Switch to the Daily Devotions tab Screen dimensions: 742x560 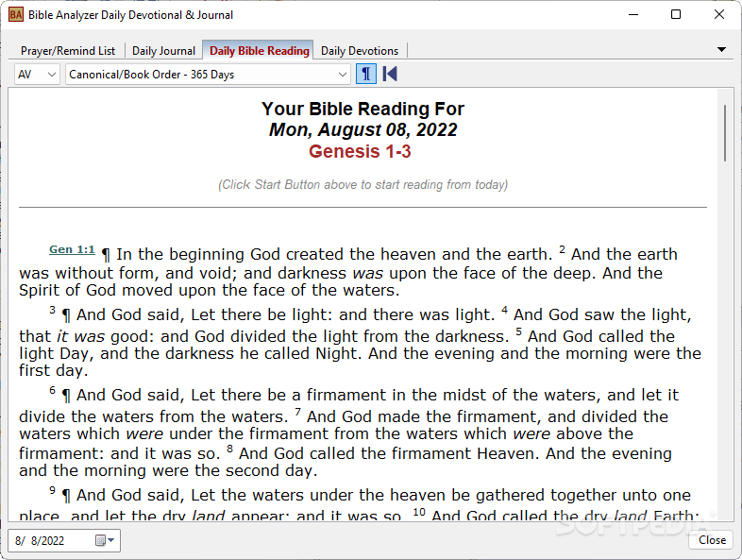click(359, 51)
